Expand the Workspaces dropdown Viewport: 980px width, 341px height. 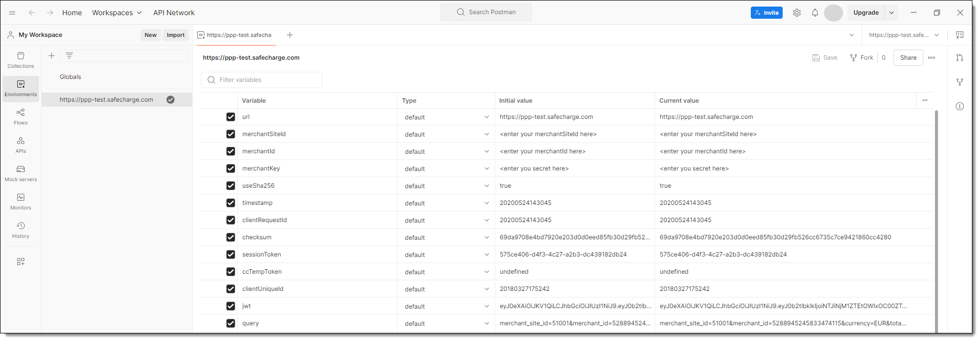click(117, 13)
